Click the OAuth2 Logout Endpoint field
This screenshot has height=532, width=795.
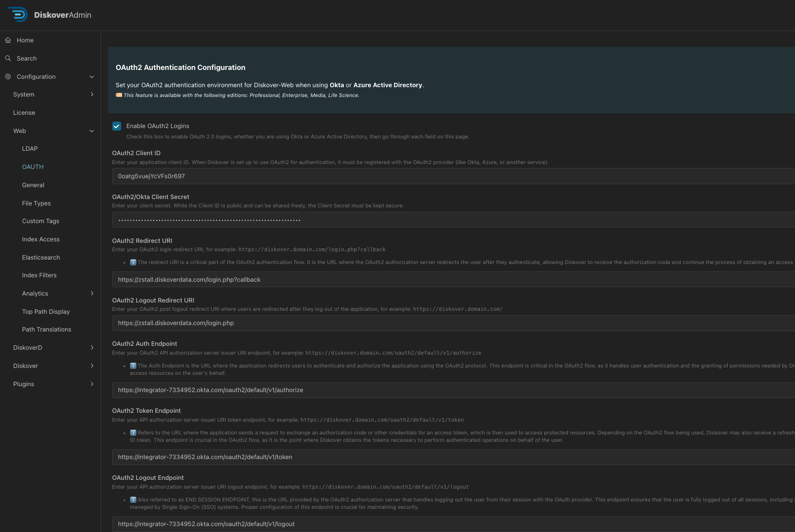[453, 524]
